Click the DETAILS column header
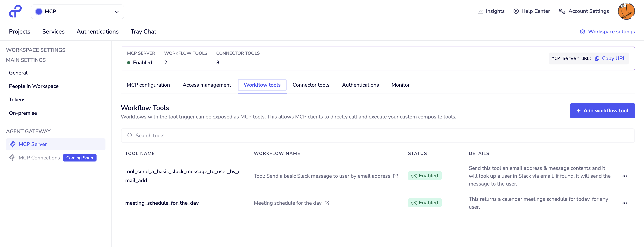The image size is (644, 247). tap(479, 153)
